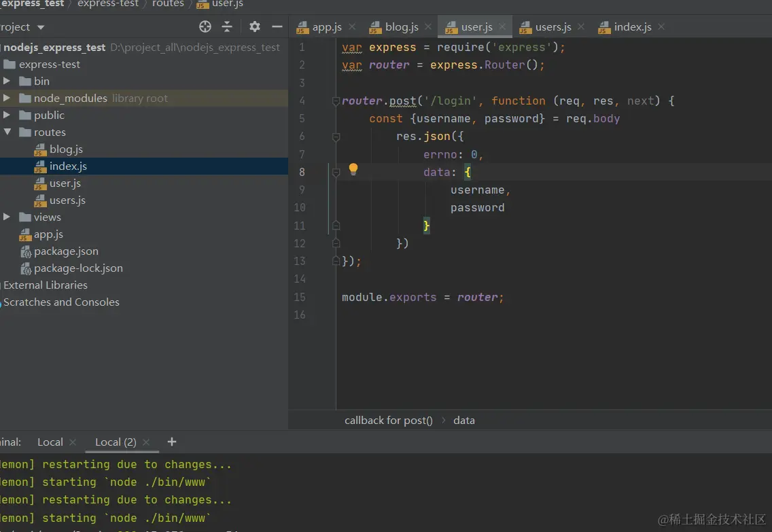The height and width of the screenshot is (532, 772).
Task: Click the yellow lightbulb intention icon
Action: tap(353, 169)
